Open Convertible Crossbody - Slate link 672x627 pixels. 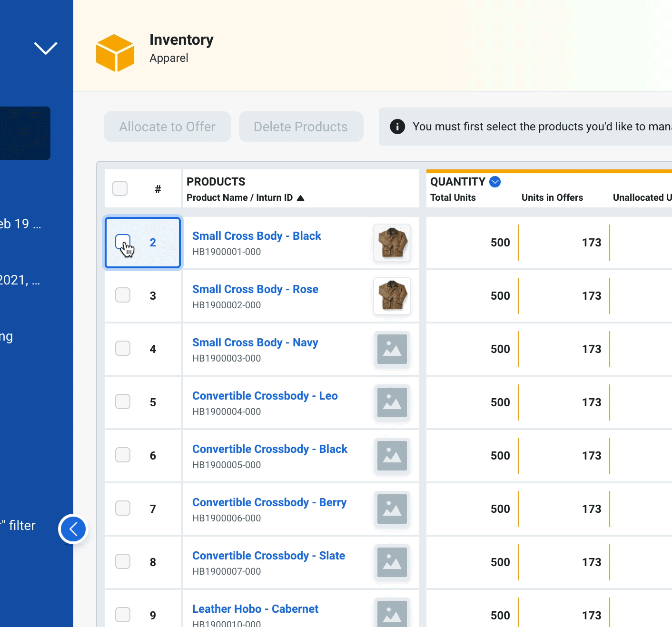[x=269, y=556]
